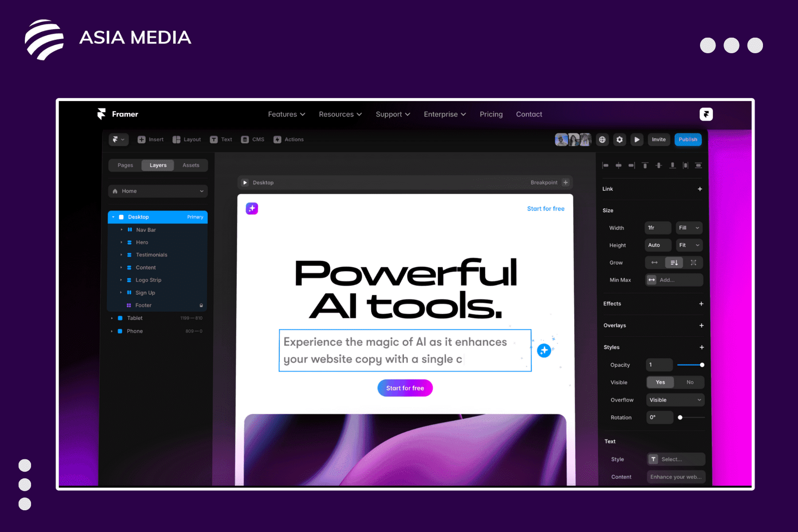Switch to the Assets tab
This screenshot has width=798, height=532.
pyautogui.click(x=191, y=165)
